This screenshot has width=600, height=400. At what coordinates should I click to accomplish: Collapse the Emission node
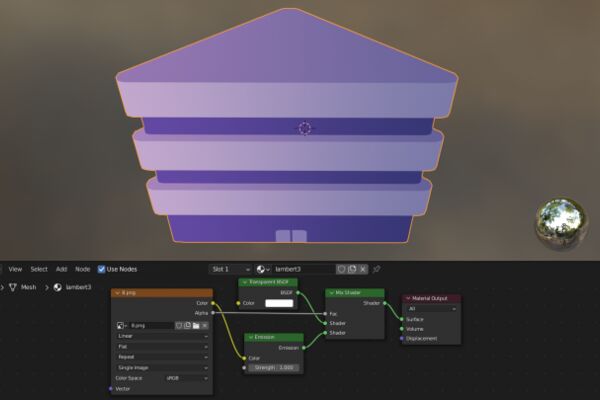(x=251, y=337)
